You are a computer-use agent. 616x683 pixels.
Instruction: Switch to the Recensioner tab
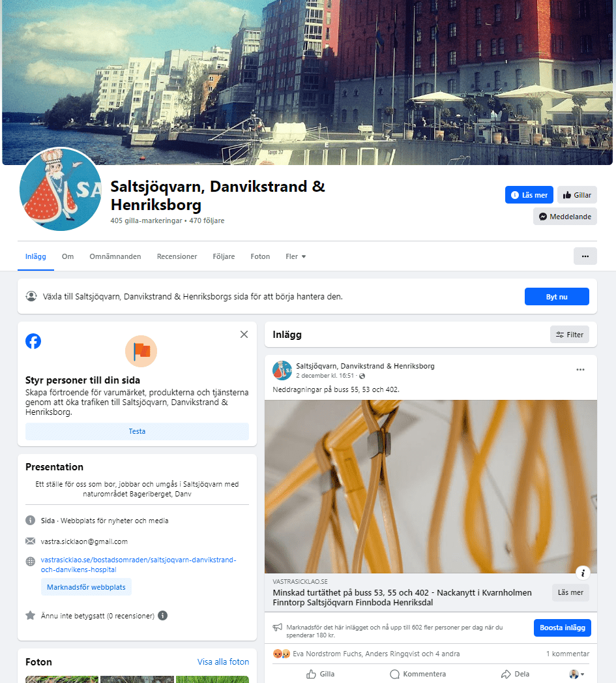coord(177,256)
